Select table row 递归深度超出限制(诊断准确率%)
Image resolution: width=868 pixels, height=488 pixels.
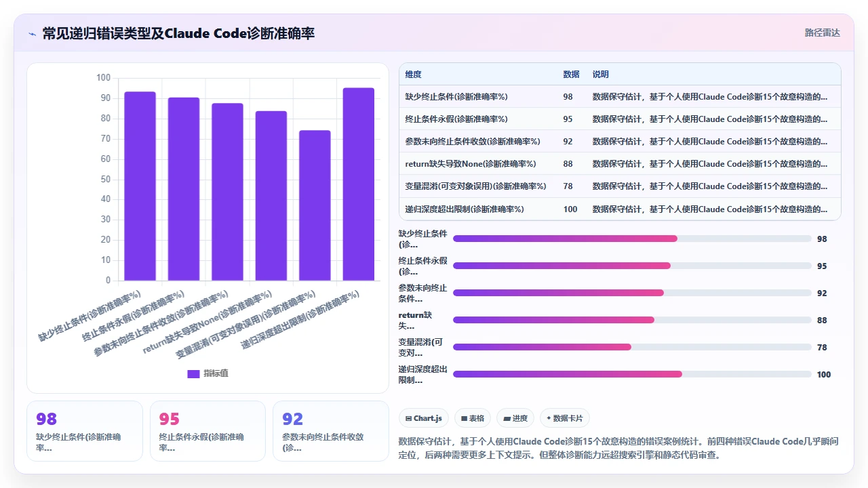620,209
